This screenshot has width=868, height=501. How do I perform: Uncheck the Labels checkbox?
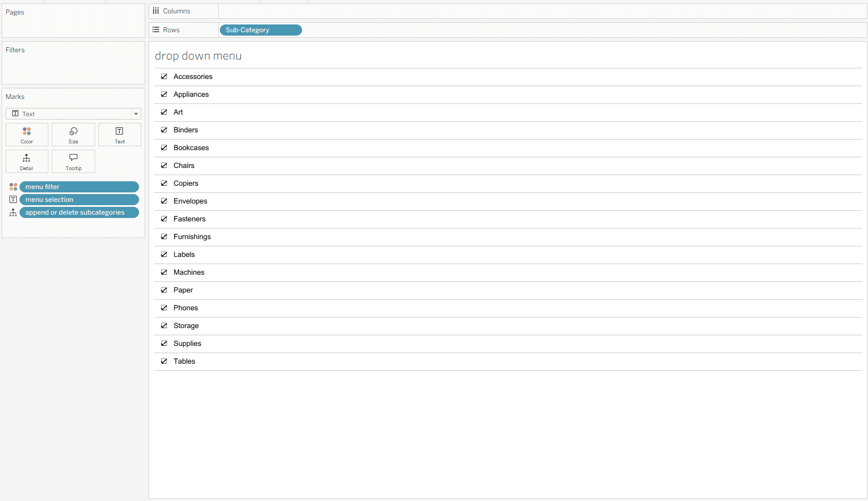click(x=164, y=255)
